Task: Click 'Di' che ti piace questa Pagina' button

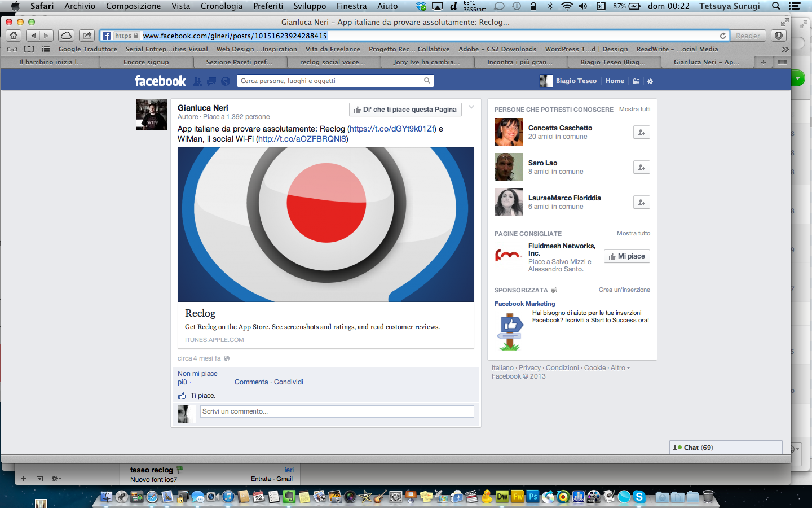Action: (x=405, y=110)
